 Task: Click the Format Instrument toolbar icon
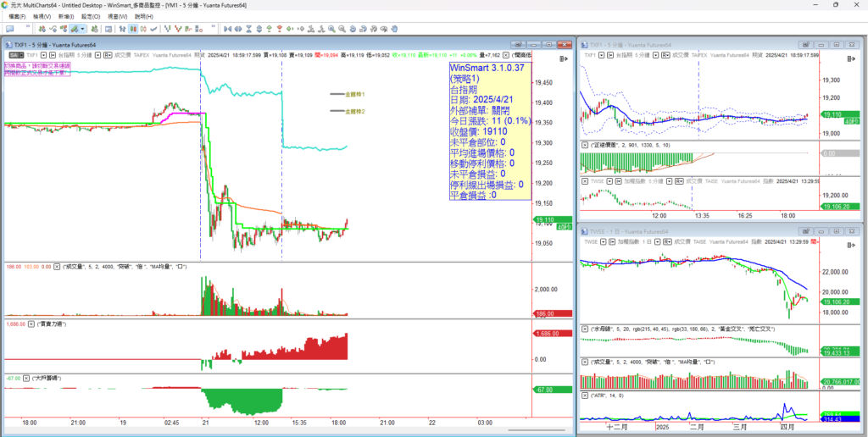pyautogui.click(x=94, y=28)
